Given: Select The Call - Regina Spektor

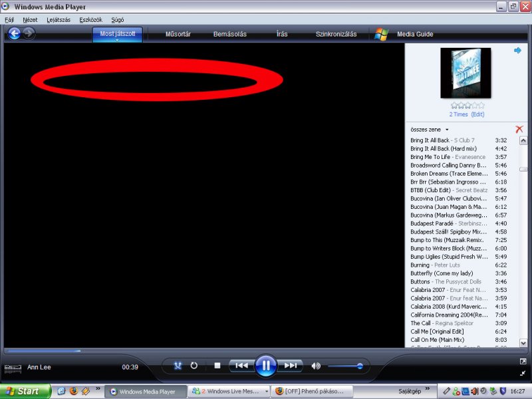Looking at the screenshot, I should pyautogui.click(x=458, y=323).
